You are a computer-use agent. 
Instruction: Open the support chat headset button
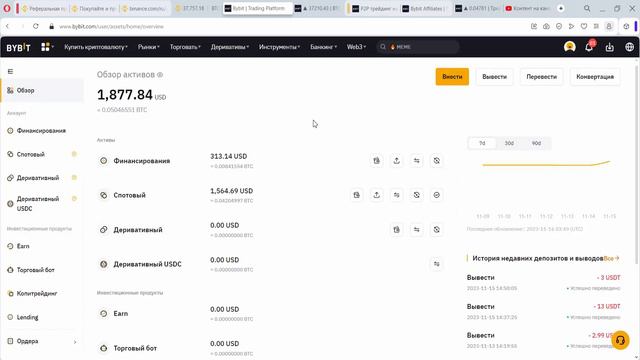coord(620,340)
